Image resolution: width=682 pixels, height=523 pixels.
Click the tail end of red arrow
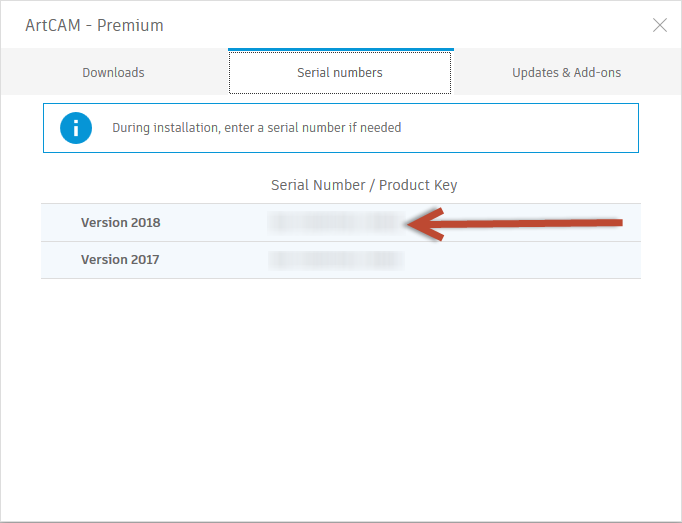pyautogui.click(x=615, y=222)
